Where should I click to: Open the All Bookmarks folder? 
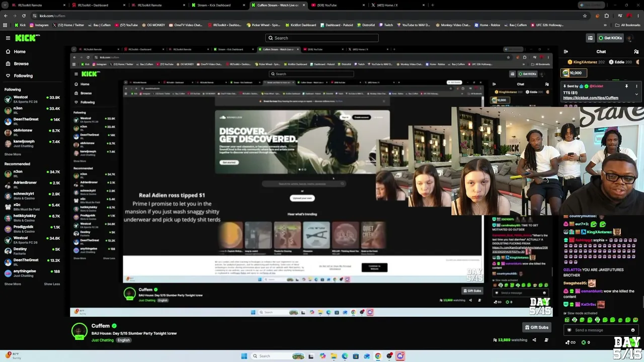point(628,25)
